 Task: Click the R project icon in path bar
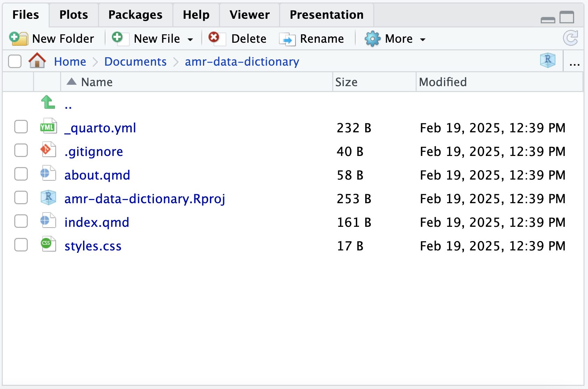point(548,60)
